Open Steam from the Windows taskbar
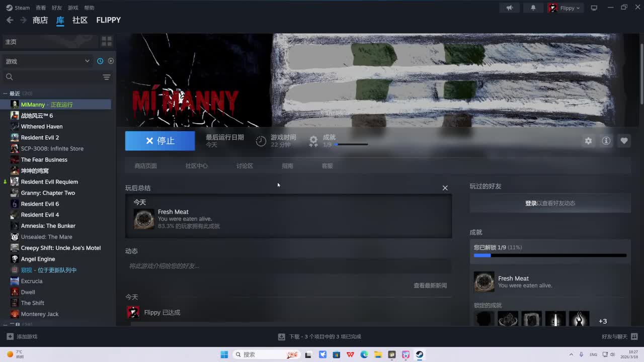This screenshot has width=644, height=362. [x=419, y=354]
